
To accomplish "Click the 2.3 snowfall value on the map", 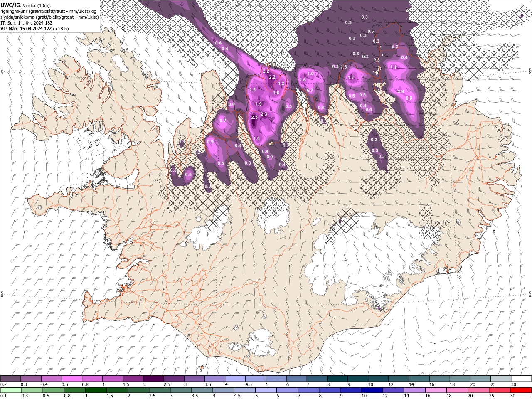I will (x=264, y=114).
